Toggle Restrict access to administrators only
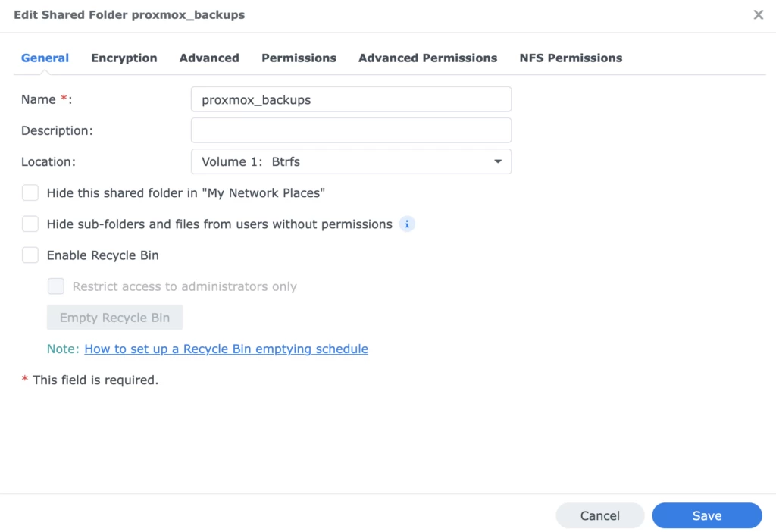Viewport: 776px width, 532px height. pyautogui.click(x=56, y=286)
